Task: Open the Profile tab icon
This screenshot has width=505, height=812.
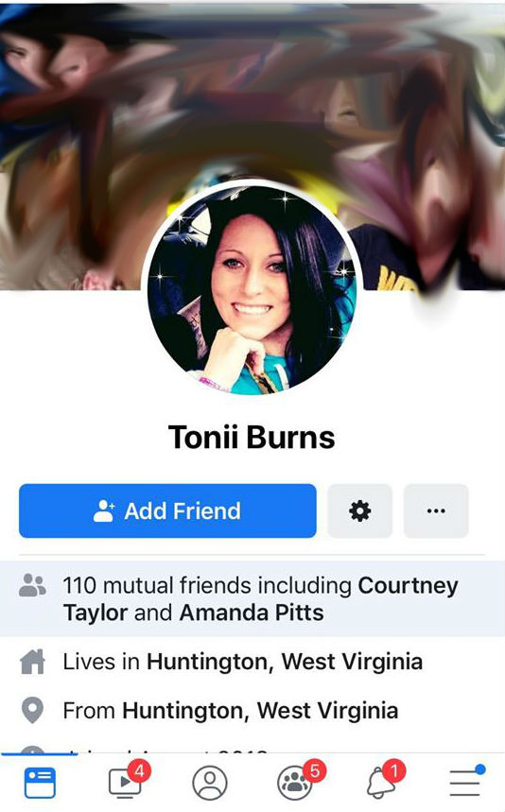Action: click(210, 783)
